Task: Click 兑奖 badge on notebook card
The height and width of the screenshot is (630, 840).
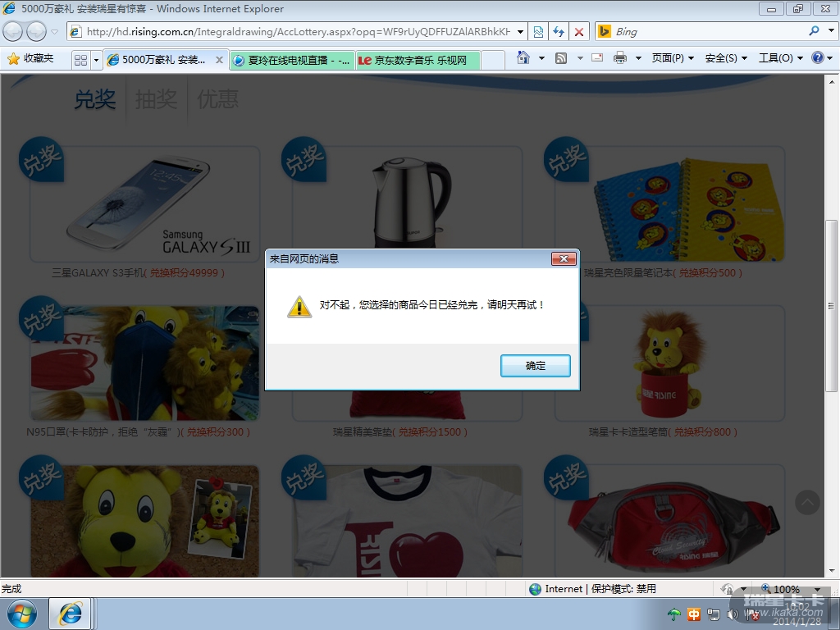Action: click(566, 159)
